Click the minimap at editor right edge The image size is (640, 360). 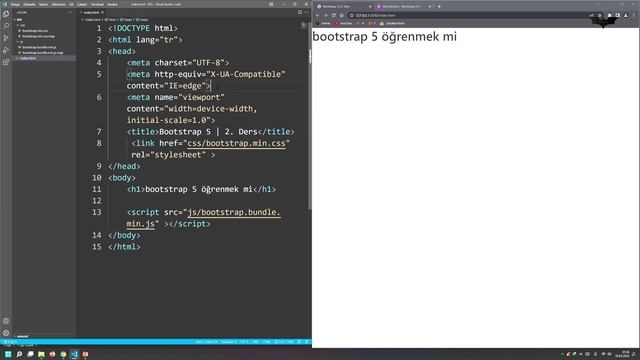(304, 25)
